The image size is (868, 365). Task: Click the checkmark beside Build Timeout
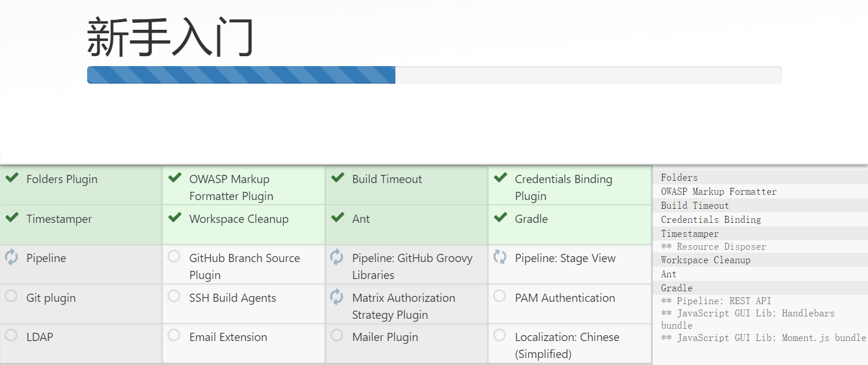click(337, 178)
